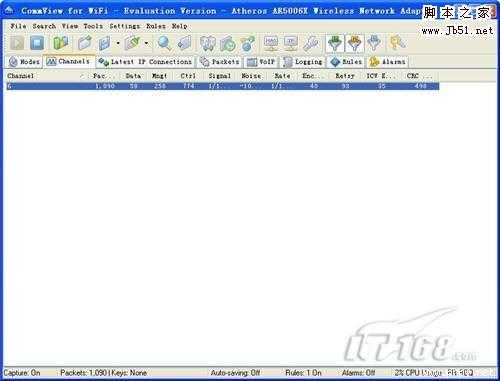Open the View menu
Screen dimensions: 500x381
[70, 26]
